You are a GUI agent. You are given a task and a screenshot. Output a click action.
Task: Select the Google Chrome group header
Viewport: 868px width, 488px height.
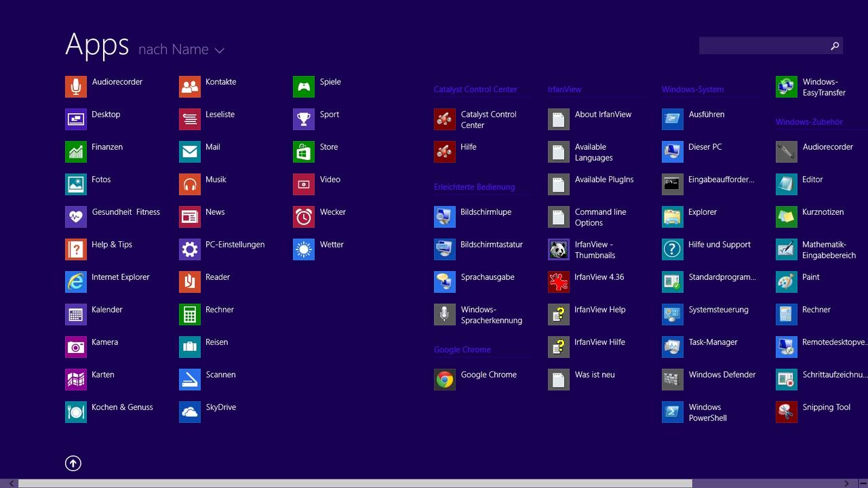462,350
